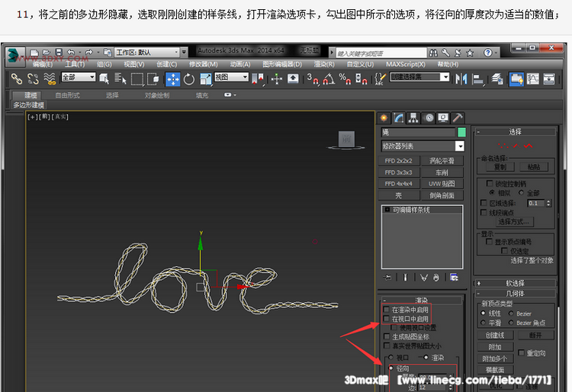Image resolution: width=572 pixels, height=392 pixels.
Task: Select the 平滑 vertex type radio
Action: click(x=483, y=323)
